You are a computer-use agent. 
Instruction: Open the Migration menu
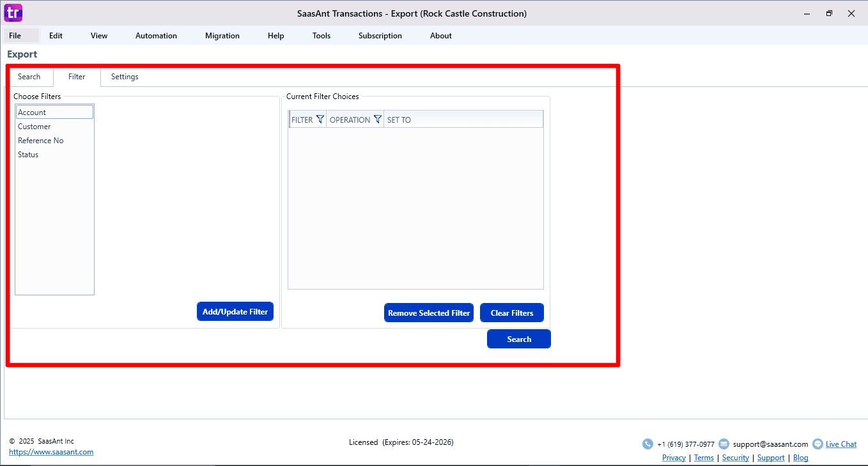[x=222, y=36]
